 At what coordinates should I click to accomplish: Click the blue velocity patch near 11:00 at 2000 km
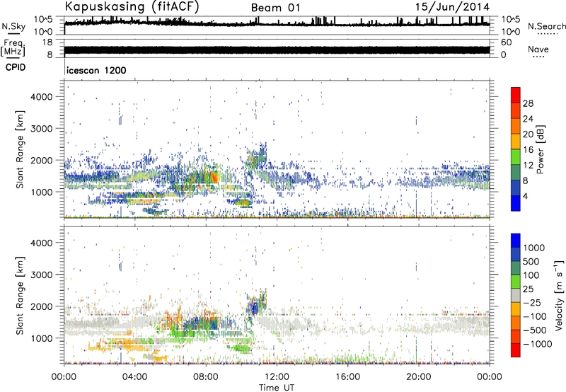tap(255, 308)
